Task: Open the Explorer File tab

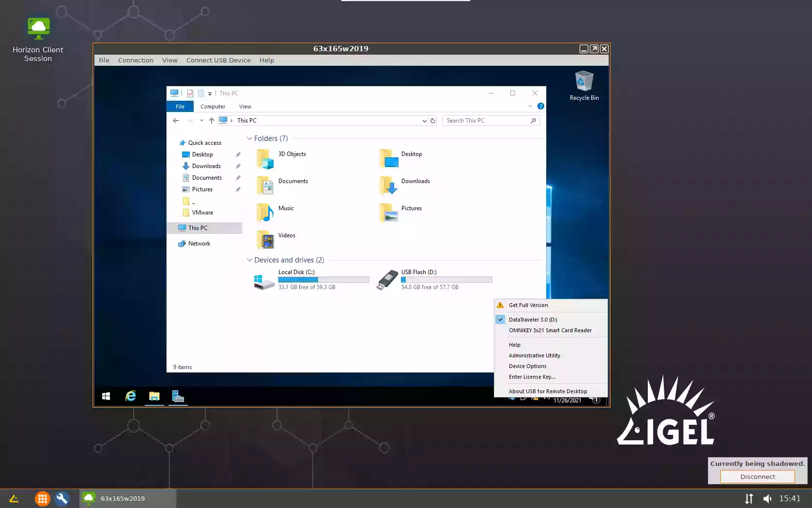Action: 180,107
